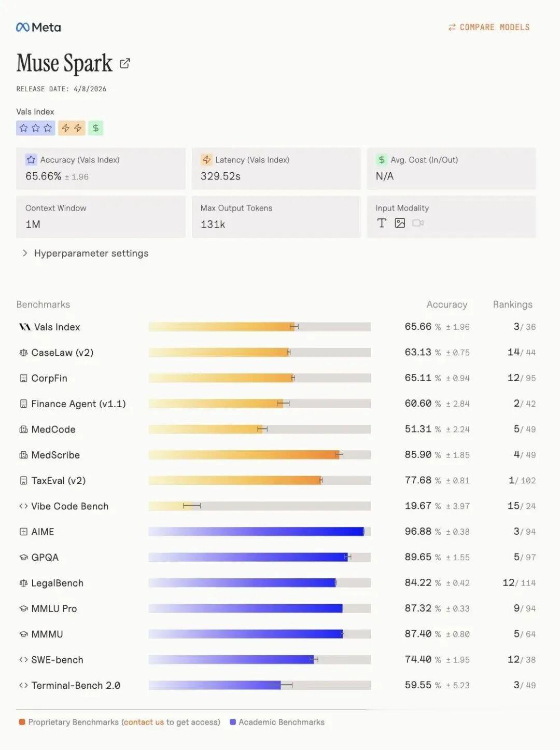
Task: Click the star icon in Accuracy card
Action: click(31, 160)
